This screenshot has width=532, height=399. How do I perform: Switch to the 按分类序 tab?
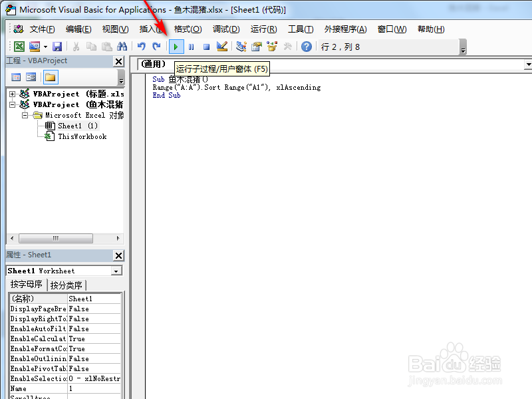point(66,285)
